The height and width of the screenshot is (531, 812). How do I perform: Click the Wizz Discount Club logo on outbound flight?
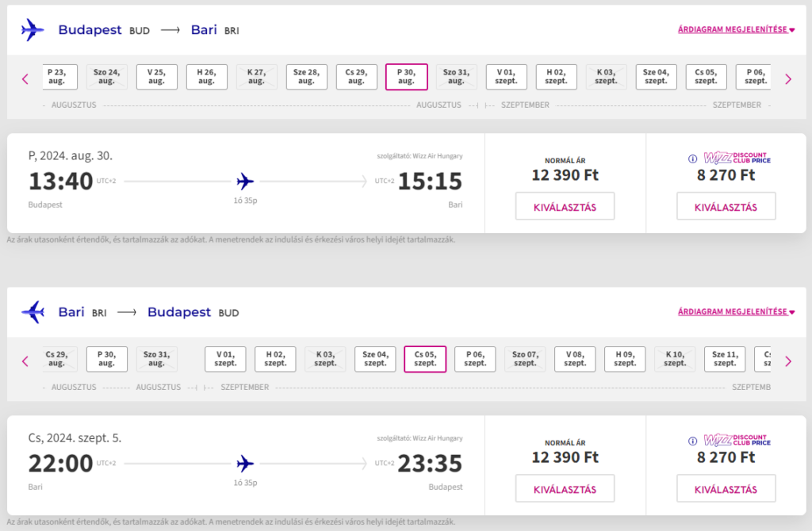[x=737, y=158]
